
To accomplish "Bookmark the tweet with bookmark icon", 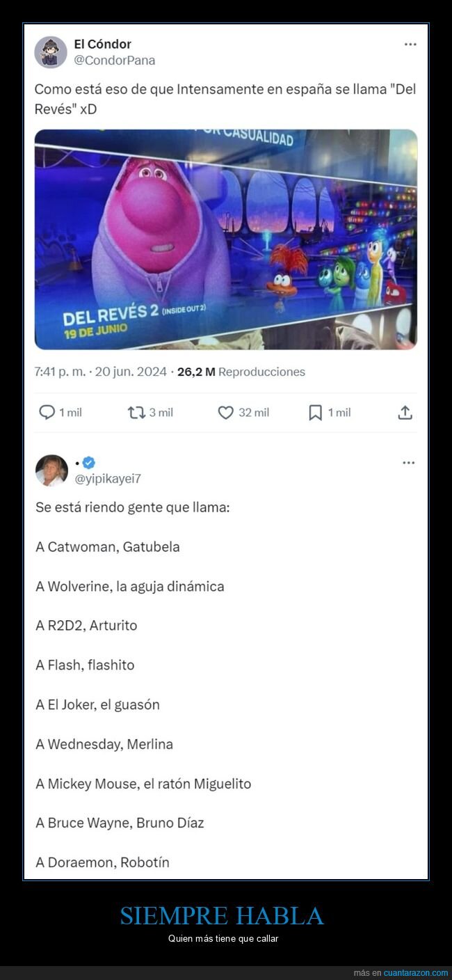I will pyautogui.click(x=315, y=413).
